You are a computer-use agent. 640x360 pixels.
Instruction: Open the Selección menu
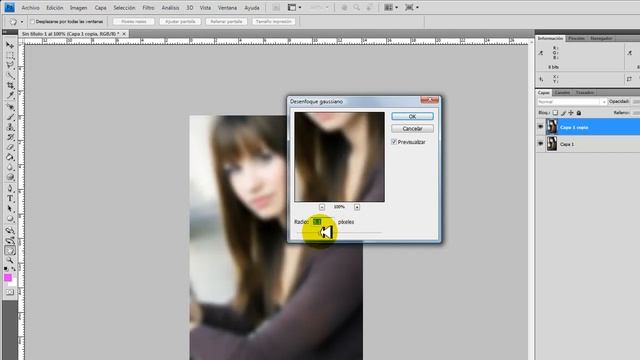[x=124, y=8]
